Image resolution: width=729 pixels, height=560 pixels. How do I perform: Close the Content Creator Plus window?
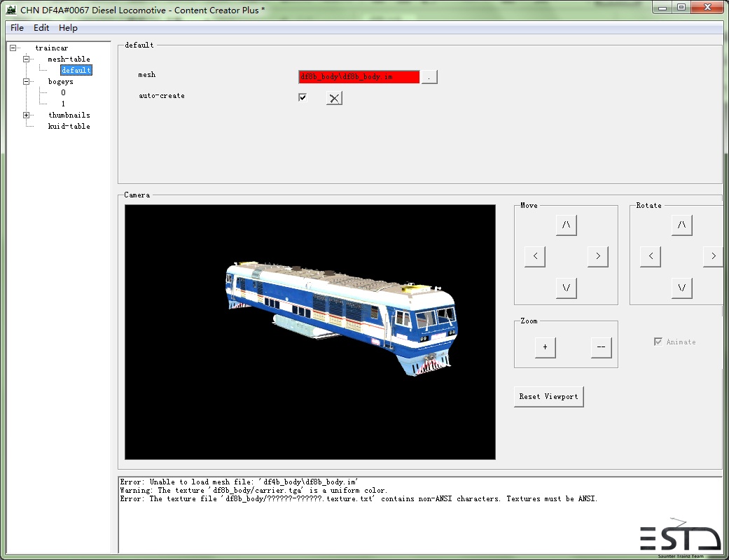pos(707,8)
